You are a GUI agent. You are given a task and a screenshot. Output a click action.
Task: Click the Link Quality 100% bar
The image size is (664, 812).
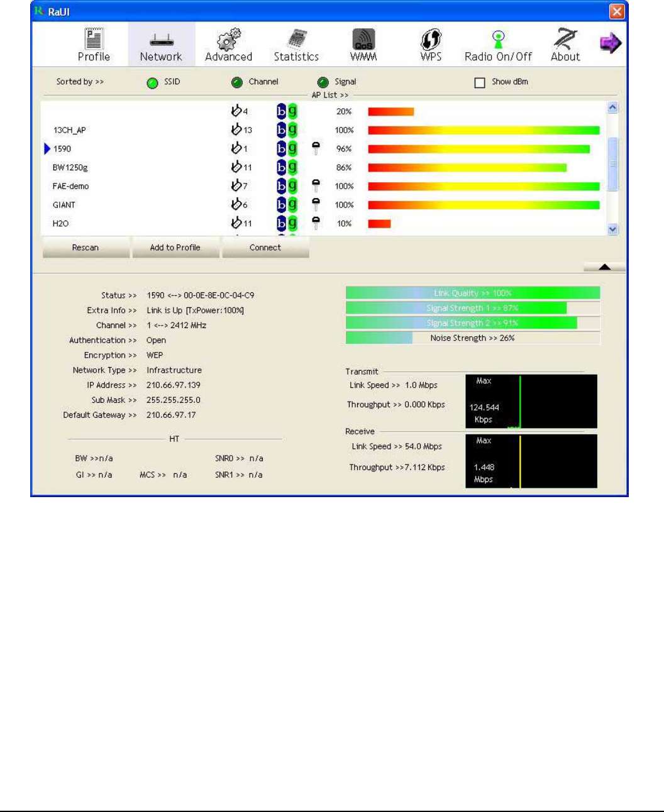pyautogui.click(x=473, y=293)
